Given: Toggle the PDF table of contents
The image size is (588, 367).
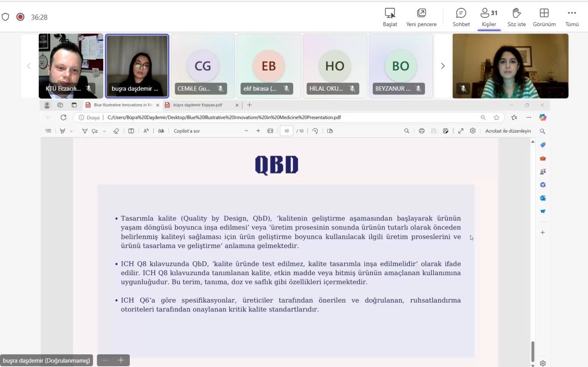Looking at the screenshot, I should click(48, 131).
